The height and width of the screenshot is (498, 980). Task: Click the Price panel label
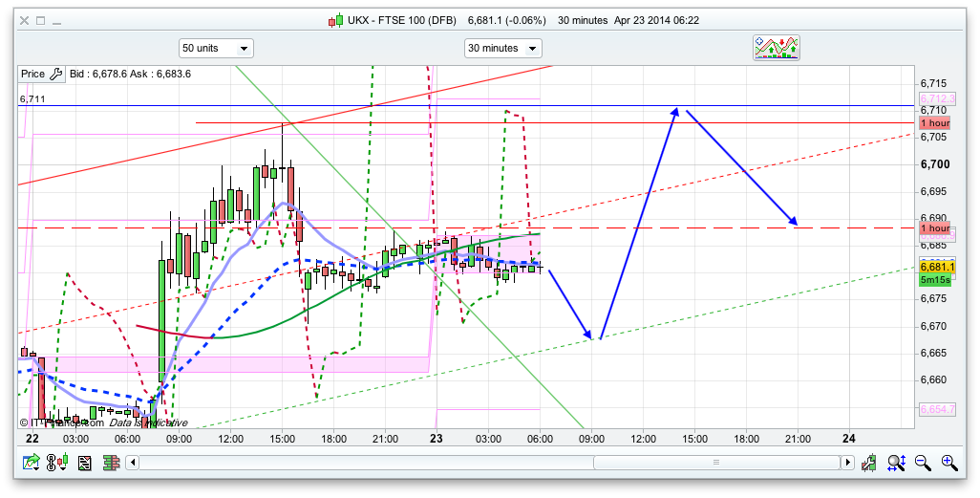32,74
